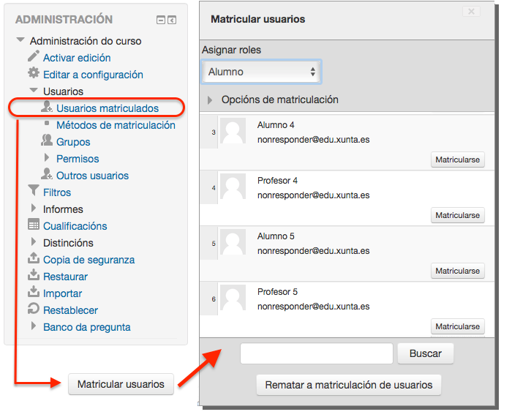Click the dock block icon in Administración header
The image size is (512, 420).
172,20
